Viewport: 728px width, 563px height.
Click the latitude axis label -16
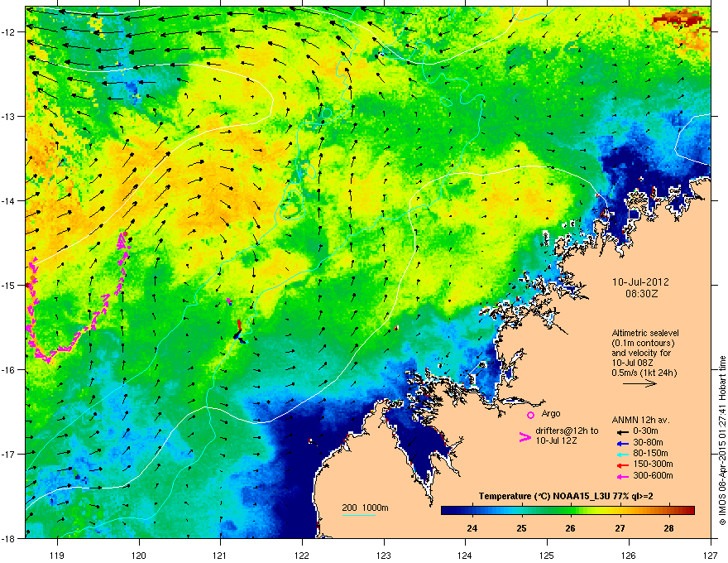(x=8, y=369)
